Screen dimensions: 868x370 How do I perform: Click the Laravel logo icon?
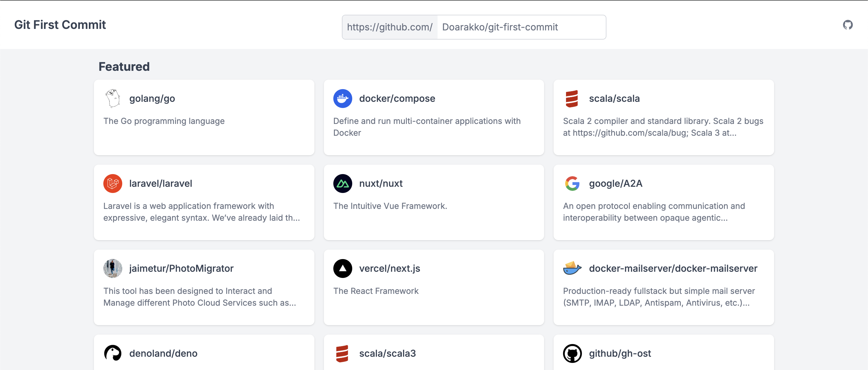pos(113,184)
